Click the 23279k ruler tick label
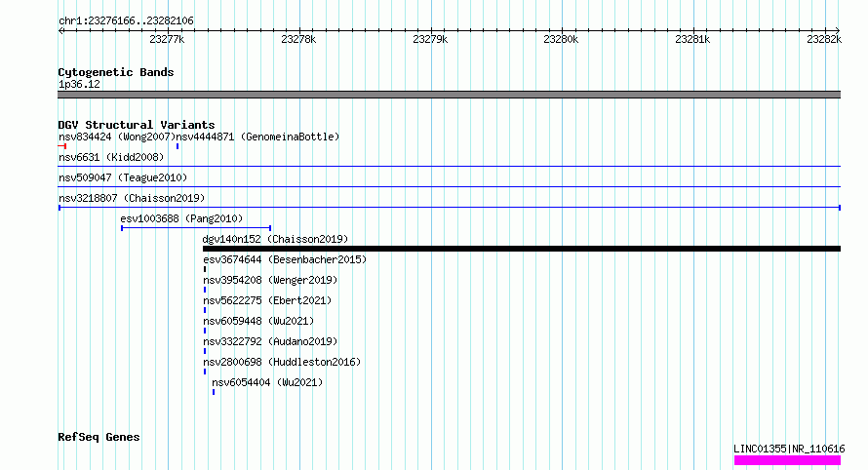The width and height of the screenshot is (868, 470). pos(430,39)
